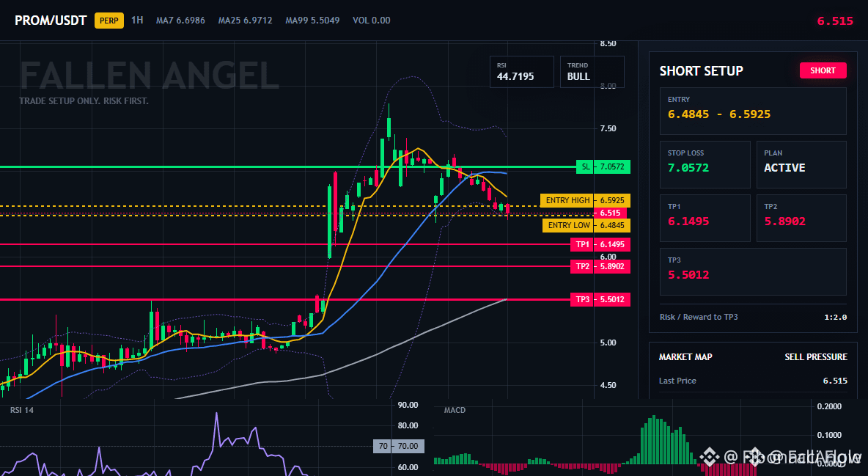Click the TP2 card value 5.8902
The height and width of the screenshot is (476, 868).
point(785,221)
